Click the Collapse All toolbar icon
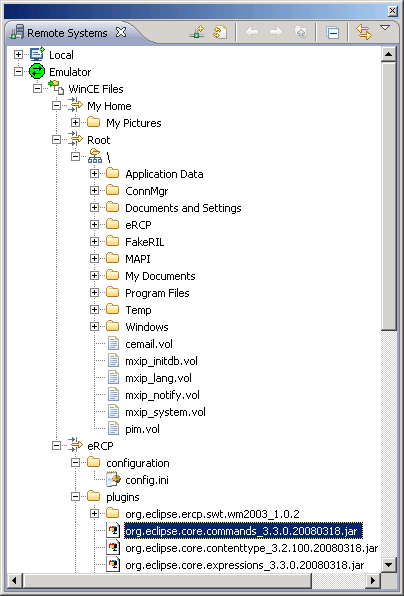 [333, 33]
